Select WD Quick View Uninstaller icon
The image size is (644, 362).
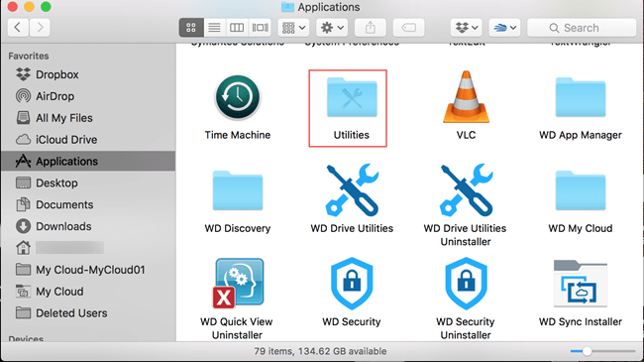coord(238,284)
